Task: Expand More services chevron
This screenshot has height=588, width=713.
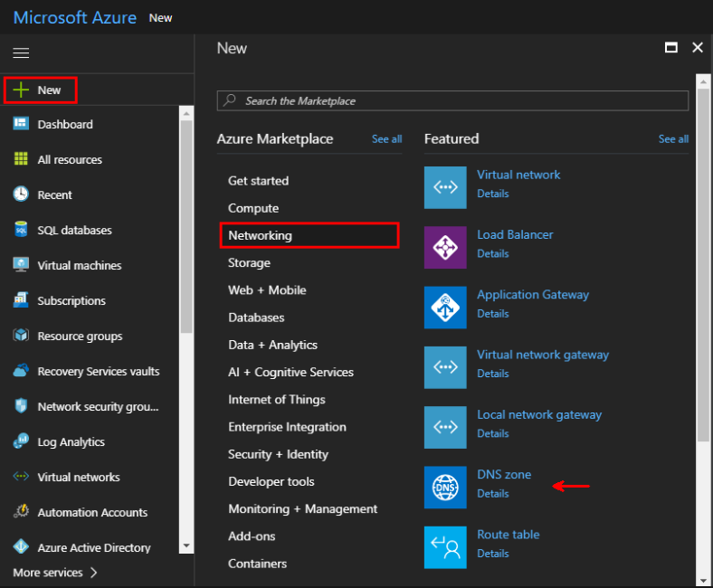Action: click(94, 573)
